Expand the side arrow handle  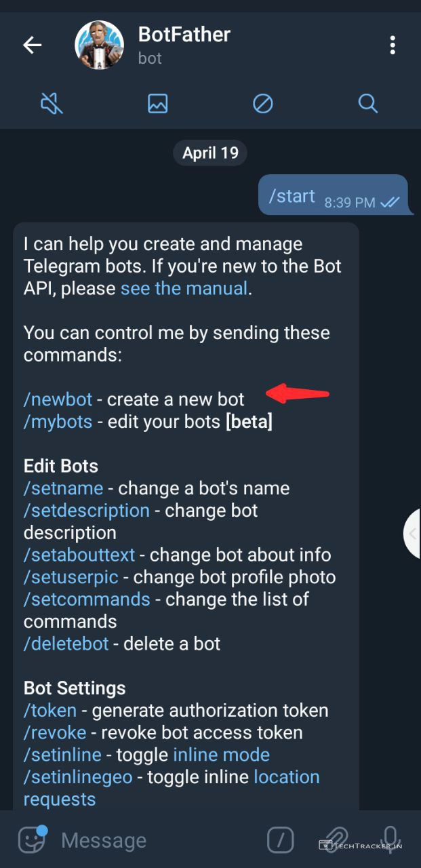pyautogui.click(x=412, y=534)
